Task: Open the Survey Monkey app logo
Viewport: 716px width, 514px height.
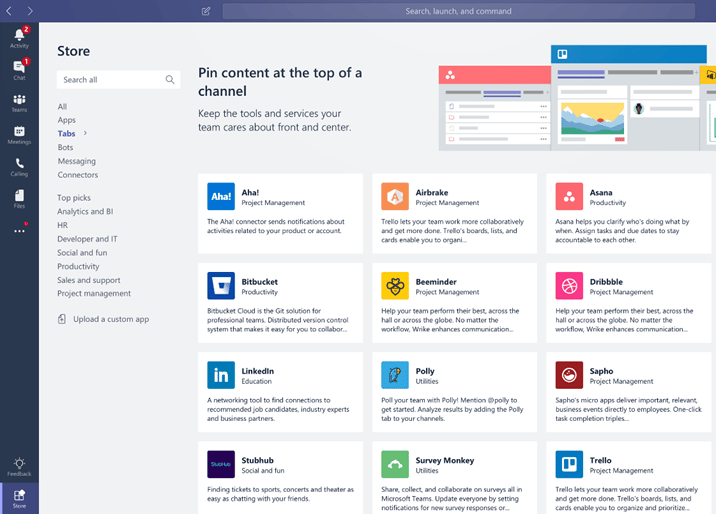Action: coord(395,464)
